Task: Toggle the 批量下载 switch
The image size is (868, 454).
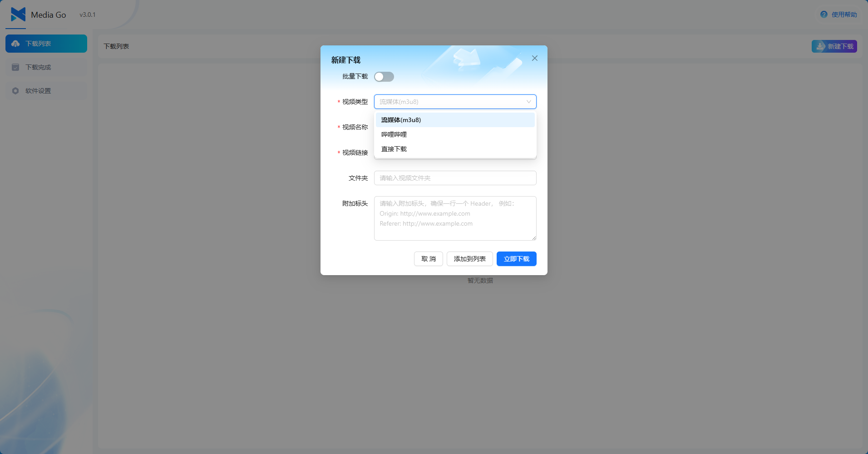Action: pos(384,77)
